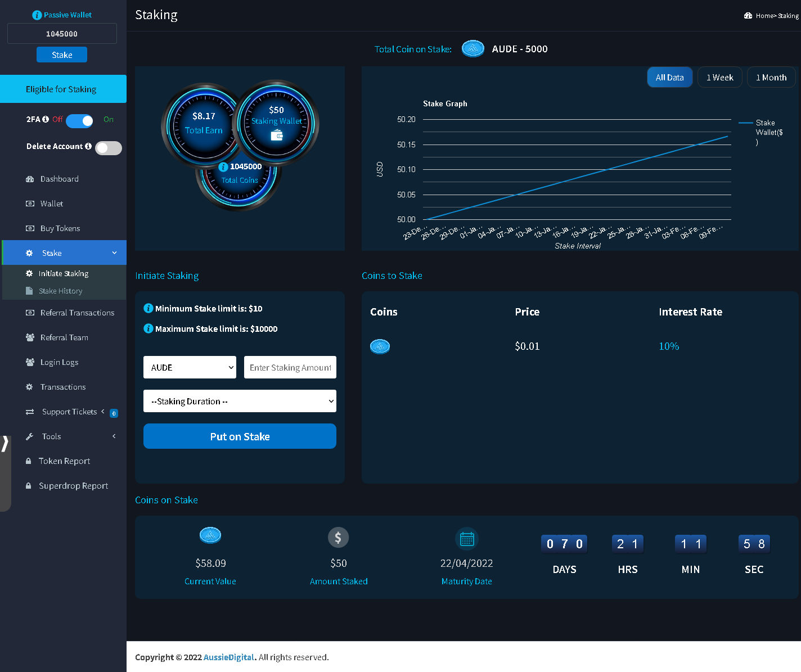Click the Passive Wallet balance field 1045000

(62, 33)
